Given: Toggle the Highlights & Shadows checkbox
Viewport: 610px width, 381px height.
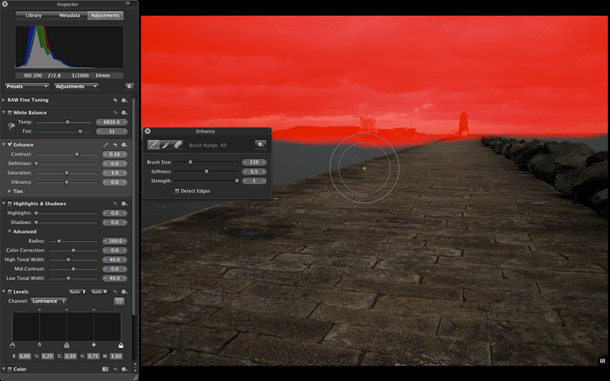Looking at the screenshot, I should [x=10, y=204].
